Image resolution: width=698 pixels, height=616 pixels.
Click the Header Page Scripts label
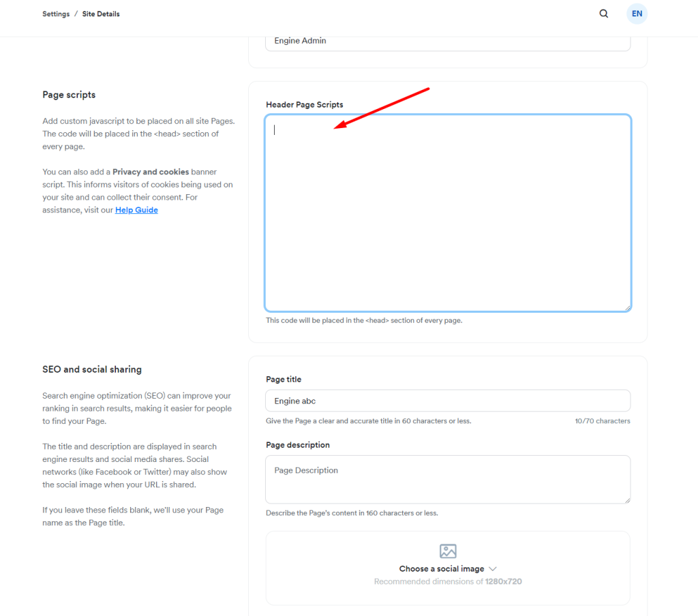(304, 105)
